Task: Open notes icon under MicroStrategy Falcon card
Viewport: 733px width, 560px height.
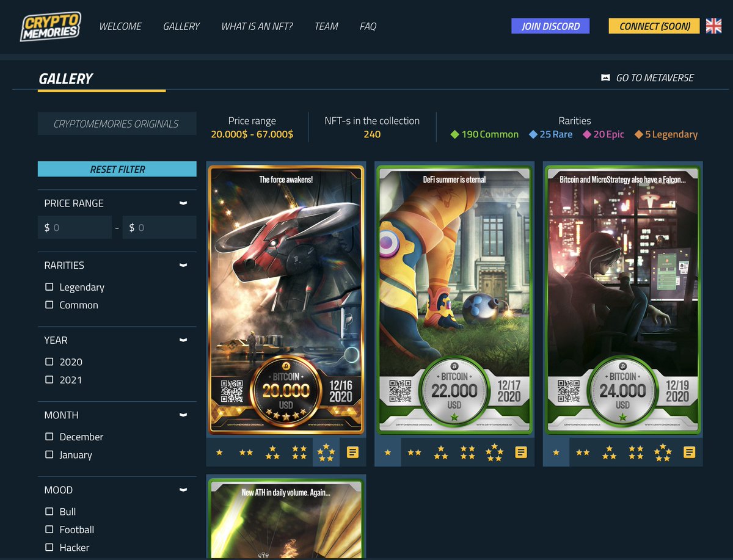Action: [690, 453]
